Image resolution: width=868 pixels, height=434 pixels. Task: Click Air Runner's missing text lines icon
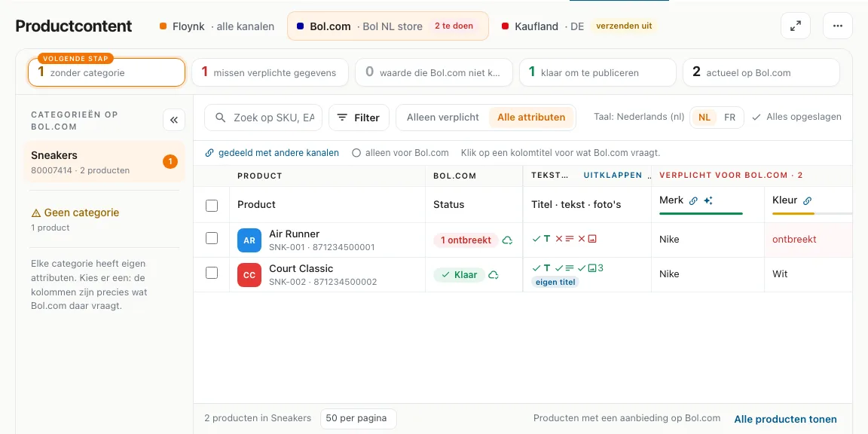pos(570,239)
